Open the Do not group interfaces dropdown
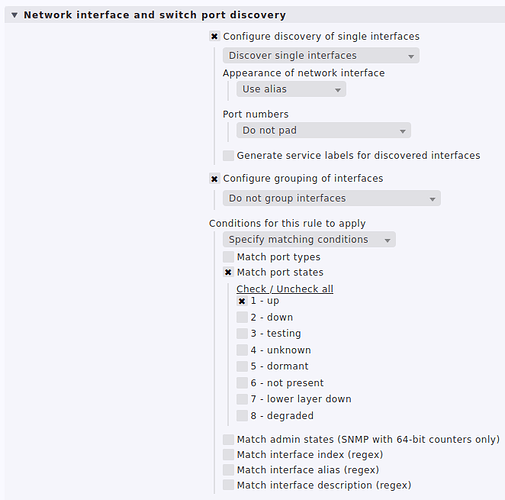505x500 pixels. (332, 198)
